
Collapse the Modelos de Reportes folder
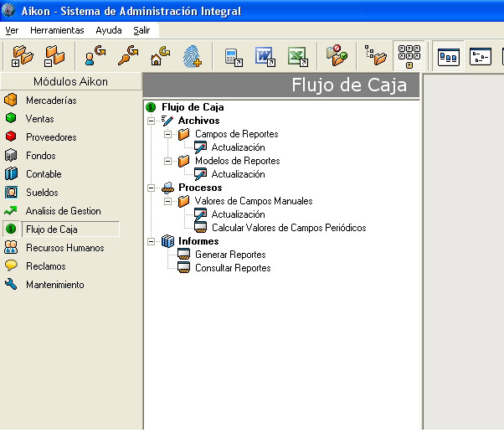pos(167,161)
